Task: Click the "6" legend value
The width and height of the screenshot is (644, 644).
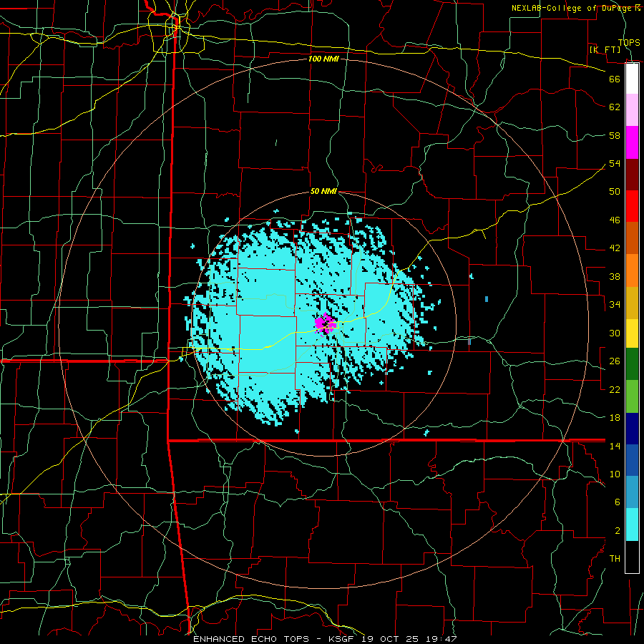Action: pyautogui.click(x=618, y=502)
